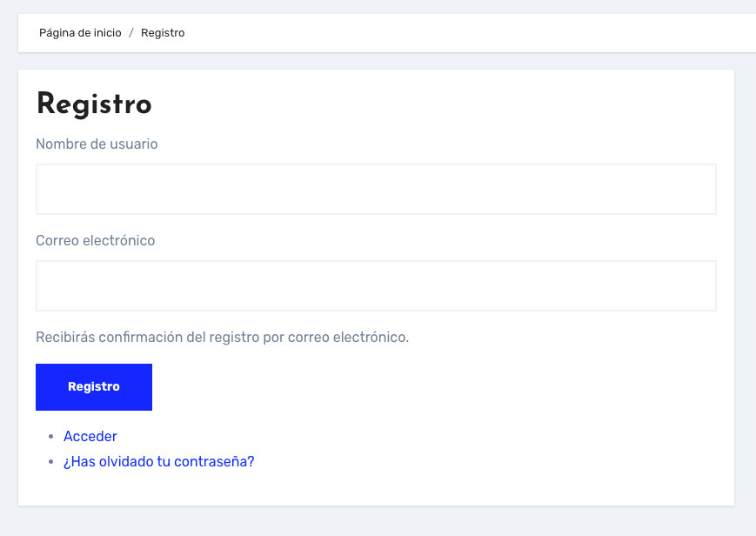
Task: Click the Registro breadcrumb item
Action: [163, 33]
